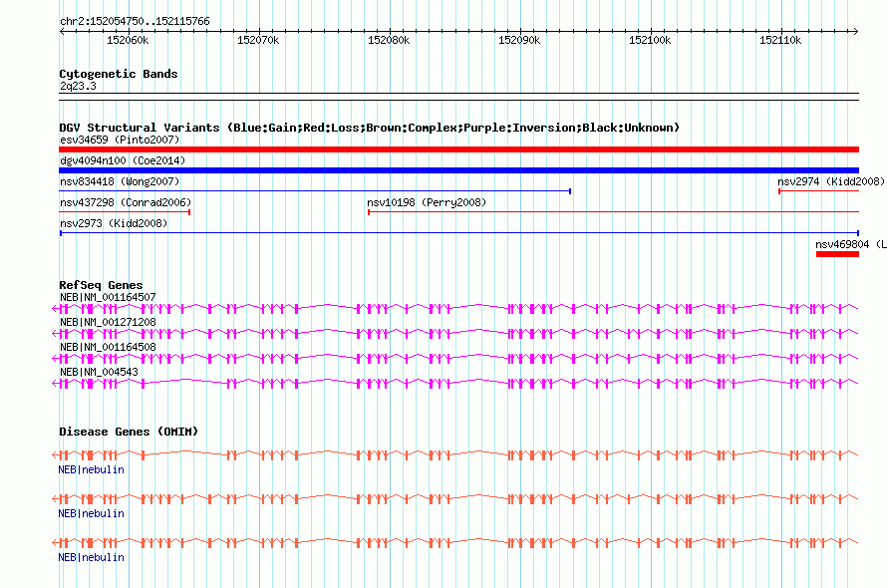The width and height of the screenshot is (887, 588).
Task: Select the nsv2974 (Kidd2008) variant label
Action: 831,181
